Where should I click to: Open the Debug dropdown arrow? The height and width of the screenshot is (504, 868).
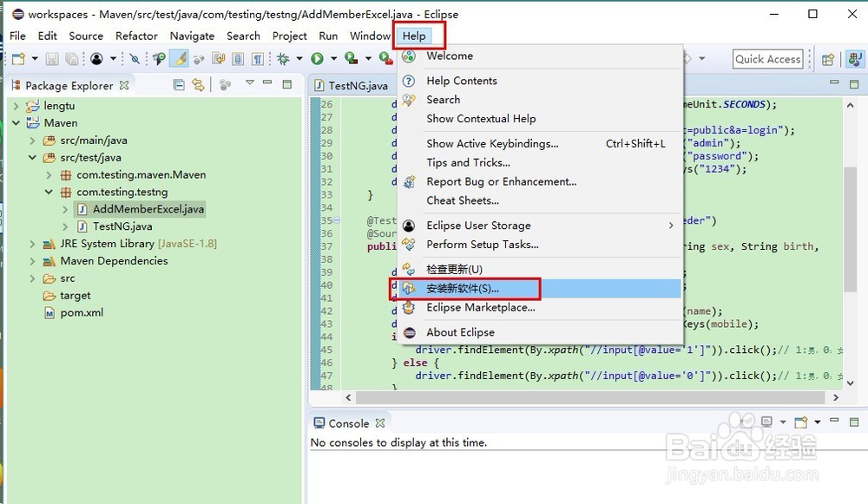point(299,59)
